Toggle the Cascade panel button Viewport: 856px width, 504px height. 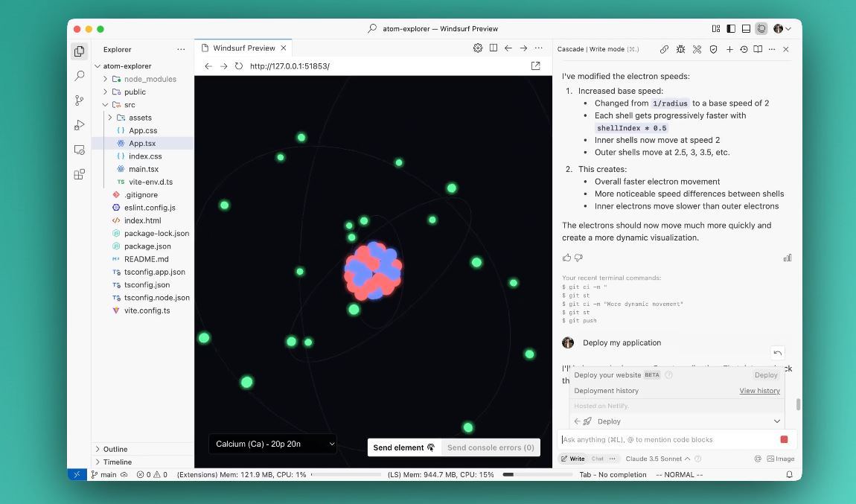(761, 28)
